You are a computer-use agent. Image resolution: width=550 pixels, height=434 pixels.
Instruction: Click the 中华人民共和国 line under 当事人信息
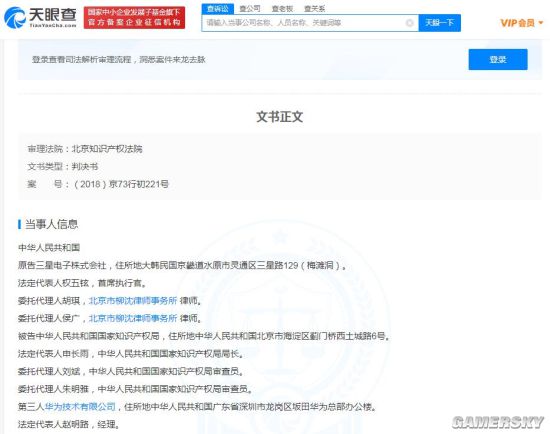(x=49, y=248)
